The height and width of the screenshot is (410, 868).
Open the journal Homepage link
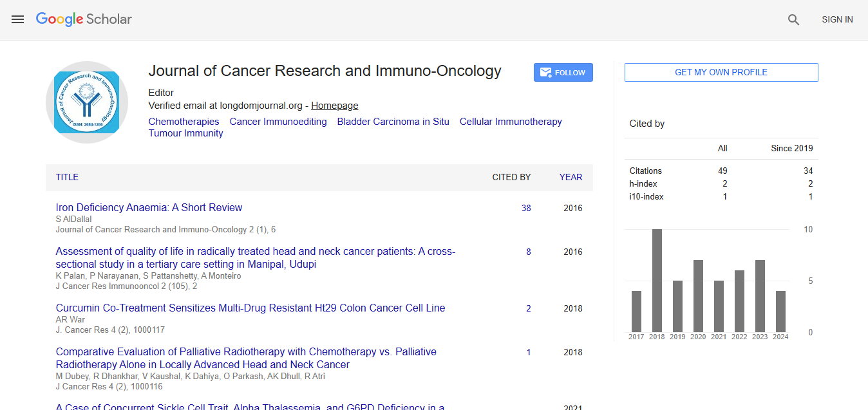(335, 106)
